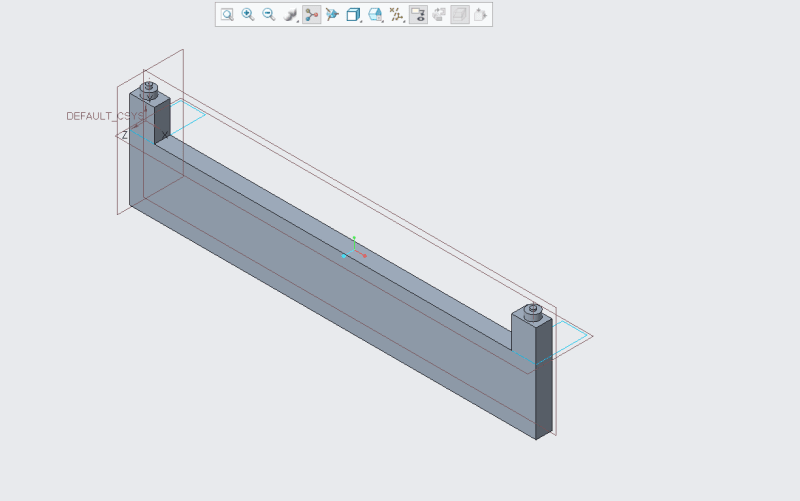Click the last toolbar icon with arrow
This screenshot has width=800, height=501.
click(x=481, y=14)
